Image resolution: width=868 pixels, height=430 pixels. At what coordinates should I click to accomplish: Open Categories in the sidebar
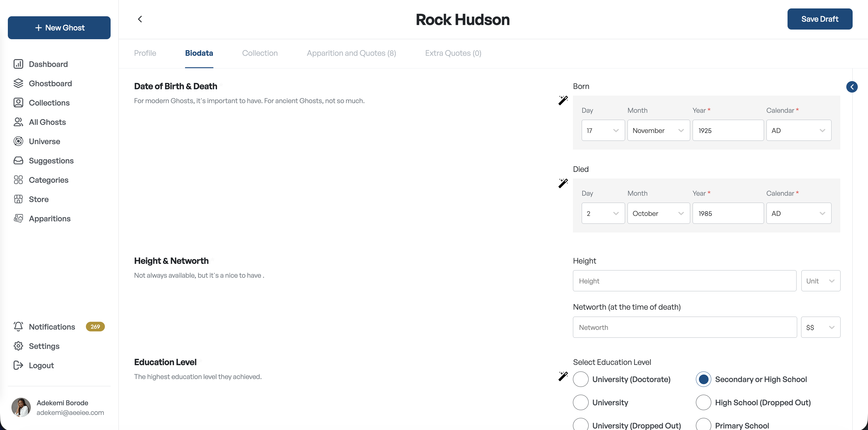coord(49,180)
